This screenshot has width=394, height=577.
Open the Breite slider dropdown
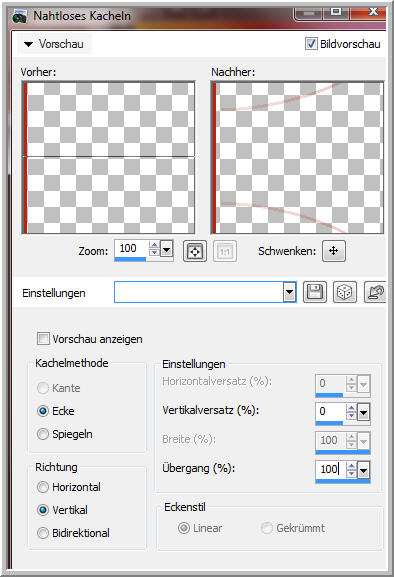tap(364, 441)
